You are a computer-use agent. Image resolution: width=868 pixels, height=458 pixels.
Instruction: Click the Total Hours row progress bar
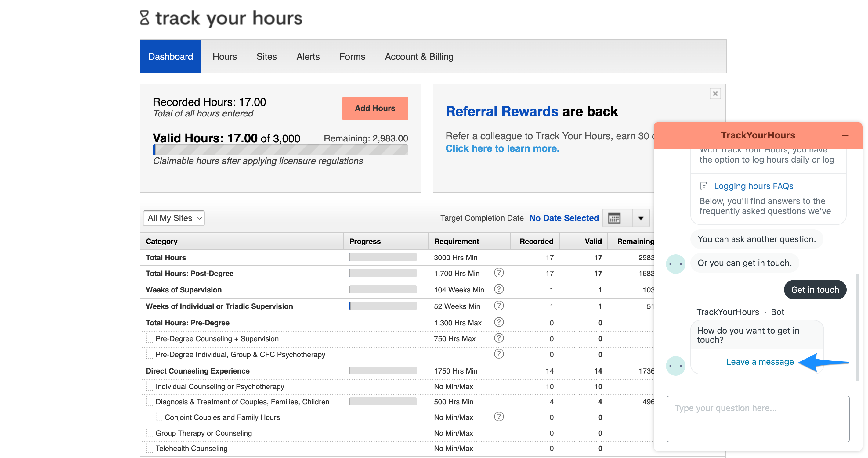[383, 257]
